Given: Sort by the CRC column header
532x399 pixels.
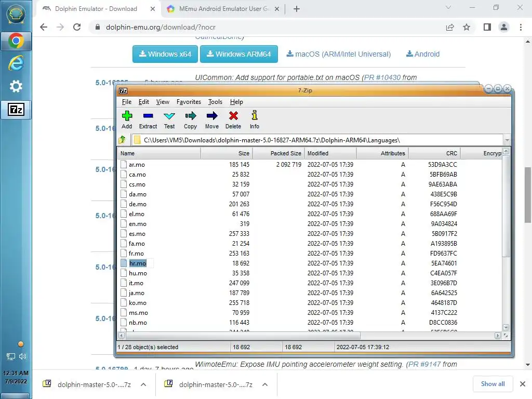Looking at the screenshot, I should tap(434, 153).
